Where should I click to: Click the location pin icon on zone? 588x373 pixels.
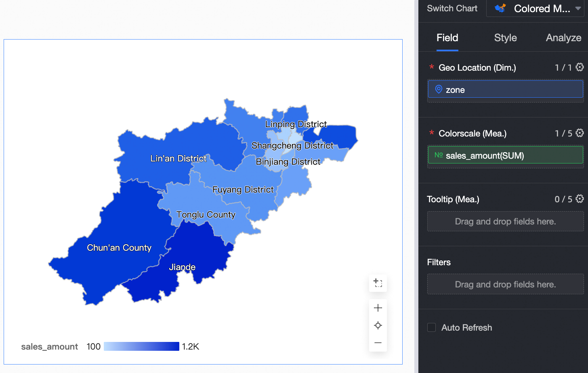[x=439, y=89]
